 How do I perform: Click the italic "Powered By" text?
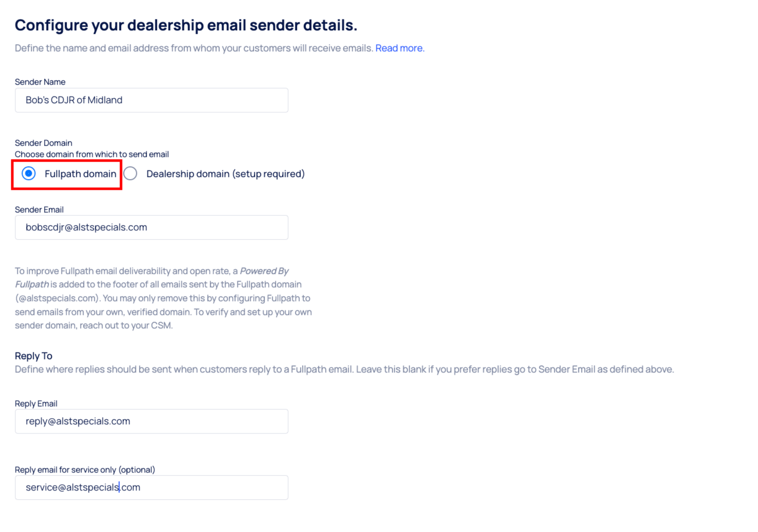(x=264, y=271)
